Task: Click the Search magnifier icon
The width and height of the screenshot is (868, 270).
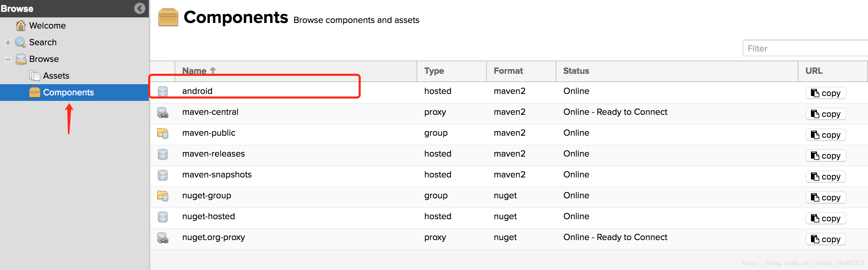Action: (x=21, y=42)
